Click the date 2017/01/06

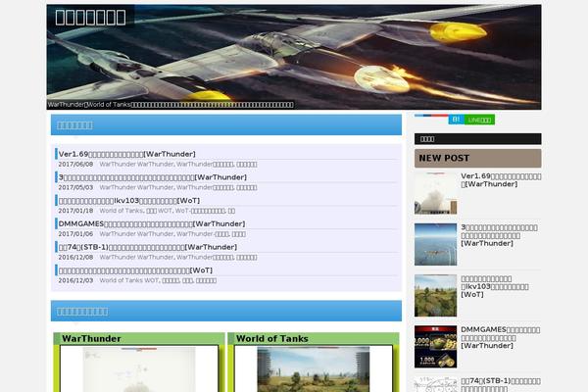pos(75,234)
